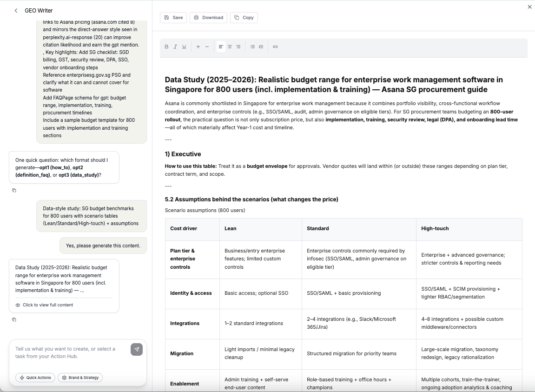This screenshot has width=535, height=392.
Task: Center align text
Action: (x=230, y=47)
